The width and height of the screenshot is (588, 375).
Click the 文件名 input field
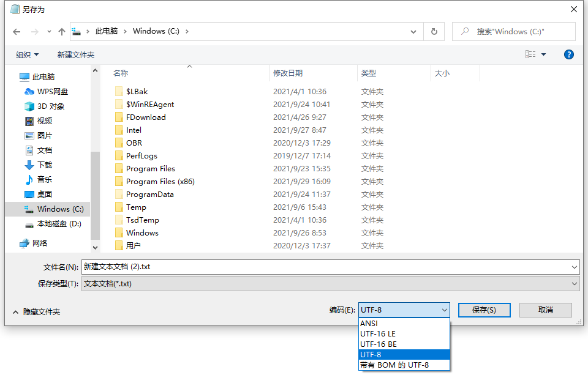click(330, 267)
